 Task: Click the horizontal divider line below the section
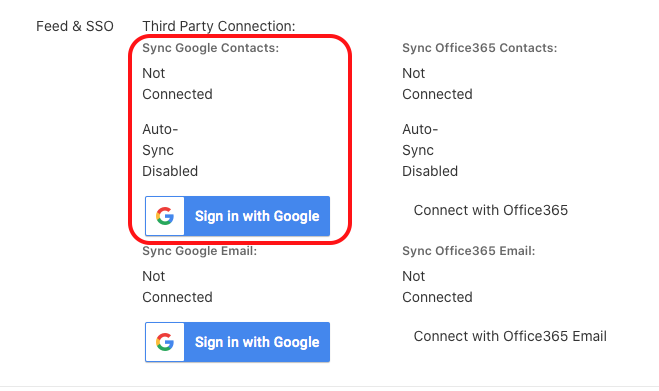click(x=330, y=386)
